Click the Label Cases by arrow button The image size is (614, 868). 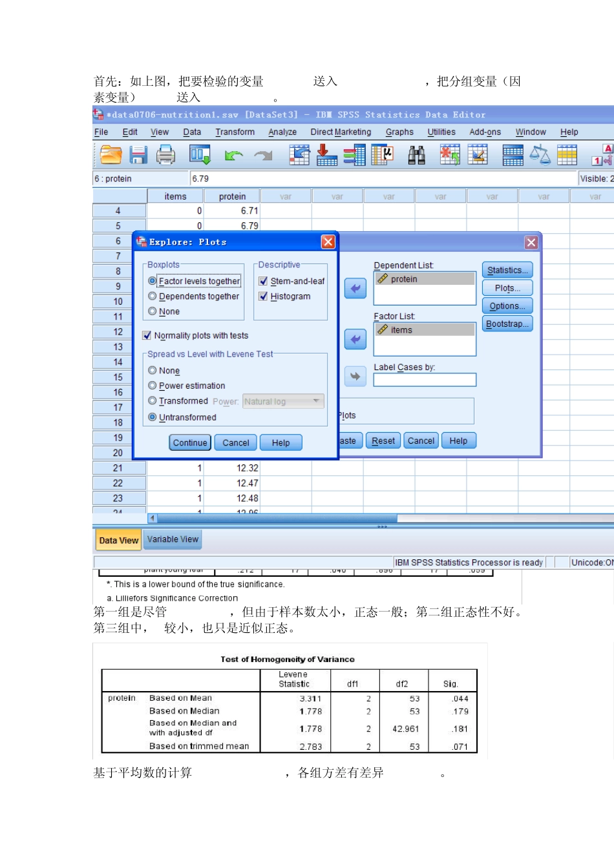pos(355,376)
